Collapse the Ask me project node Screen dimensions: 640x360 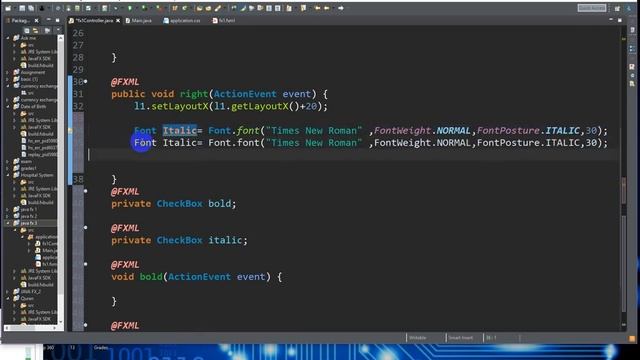(x=8, y=38)
